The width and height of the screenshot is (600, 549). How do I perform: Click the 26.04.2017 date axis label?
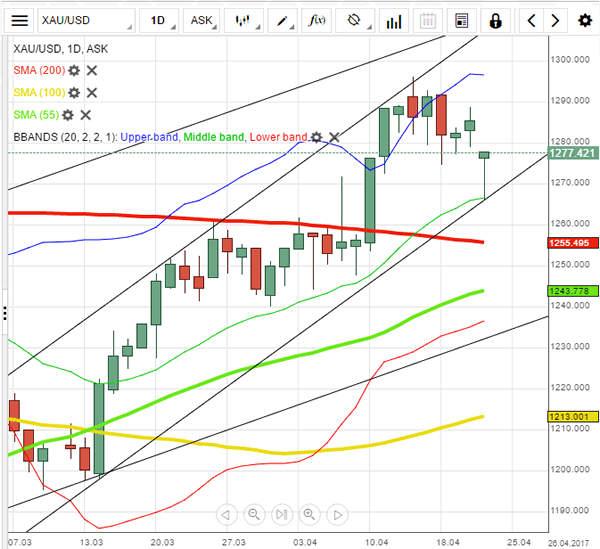pyautogui.click(x=568, y=543)
